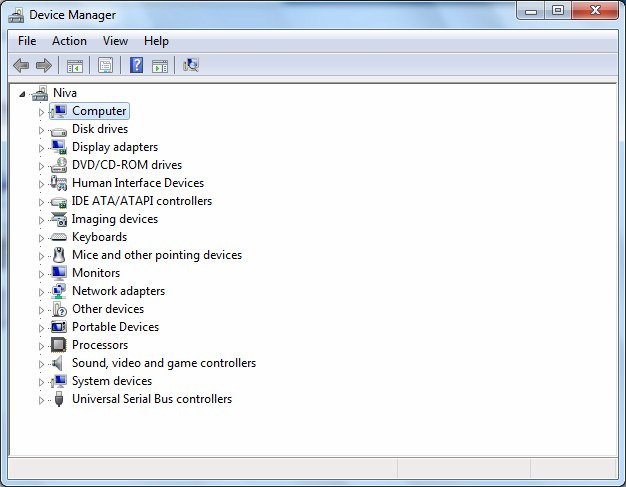Select the Display adapters label

coord(115,147)
